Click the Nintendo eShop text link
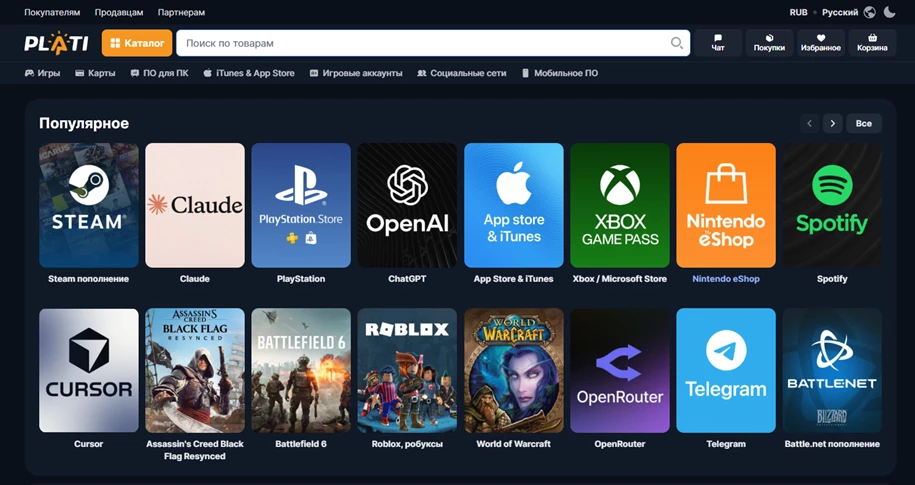Viewport: 915px width, 485px height. 726,279
